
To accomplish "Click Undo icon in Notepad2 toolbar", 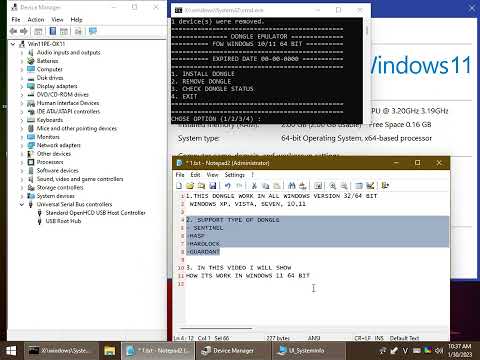I will [x=228, y=186].
